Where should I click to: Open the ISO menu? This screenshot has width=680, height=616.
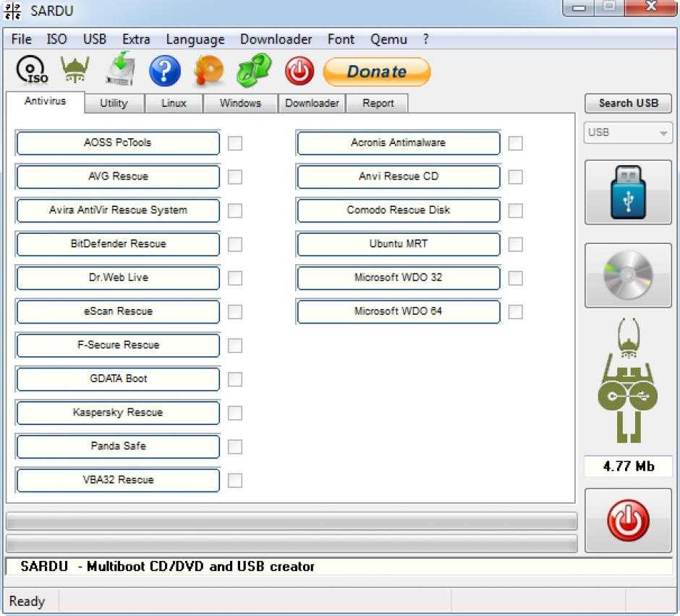tap(57, 39)
